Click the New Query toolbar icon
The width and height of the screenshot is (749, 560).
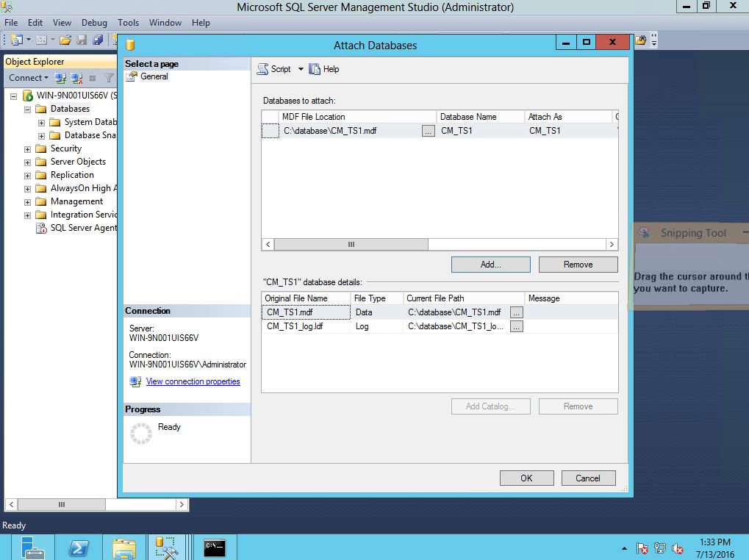click(x=17, y=40)
